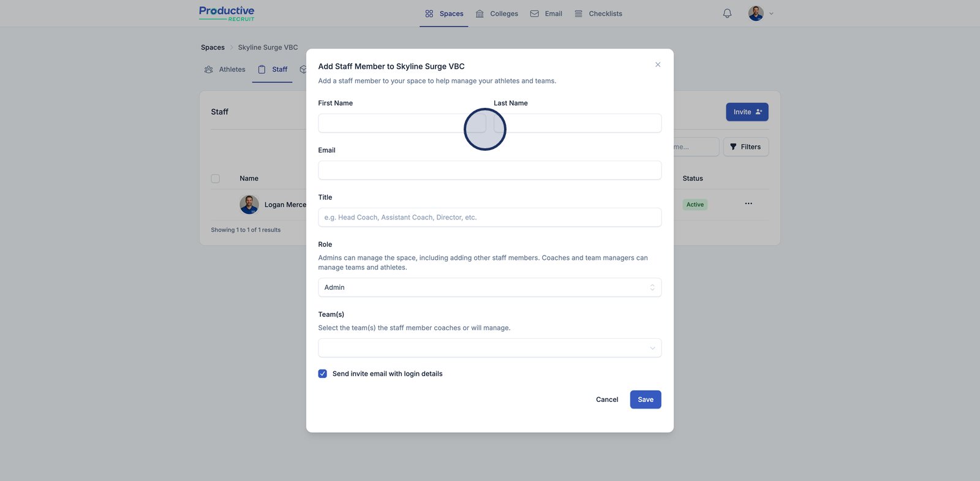Expand the Role dropdown showing Admin
Viewport: 980px width, 481px height.
[489, 287]
